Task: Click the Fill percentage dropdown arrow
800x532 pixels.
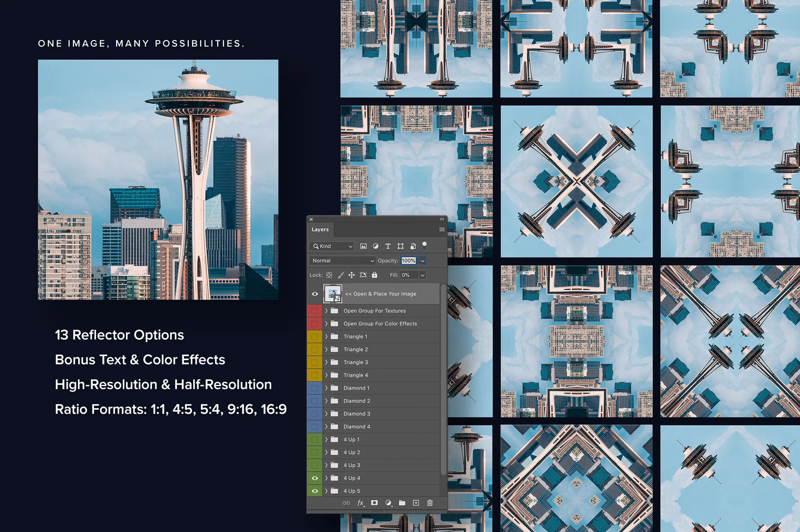Action: click(422, 275)
